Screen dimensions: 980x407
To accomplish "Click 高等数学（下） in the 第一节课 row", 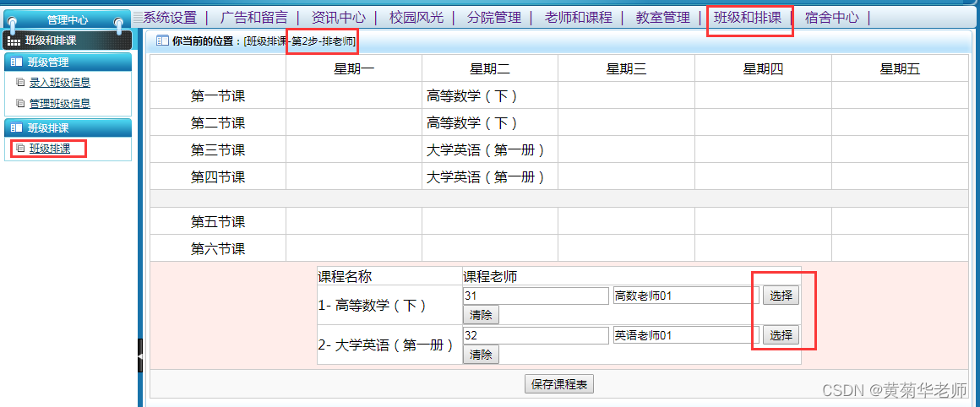I will tap(472, 96).
